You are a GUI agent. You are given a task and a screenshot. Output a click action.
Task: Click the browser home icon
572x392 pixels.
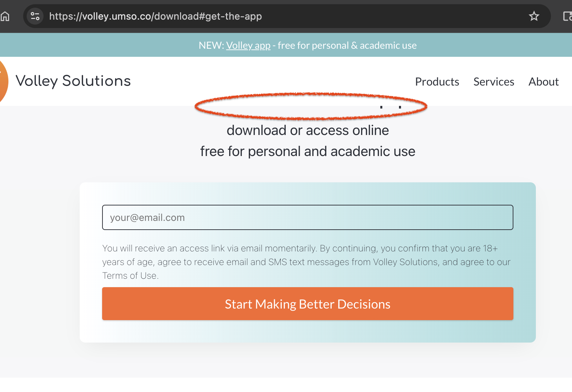[x=5, y=16]
